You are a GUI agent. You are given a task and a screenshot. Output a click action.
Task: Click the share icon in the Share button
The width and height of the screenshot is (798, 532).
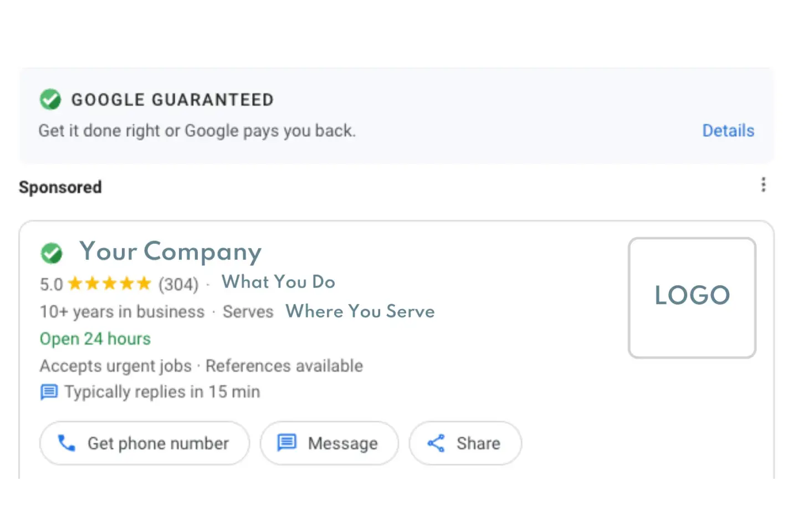coord(436,443)
